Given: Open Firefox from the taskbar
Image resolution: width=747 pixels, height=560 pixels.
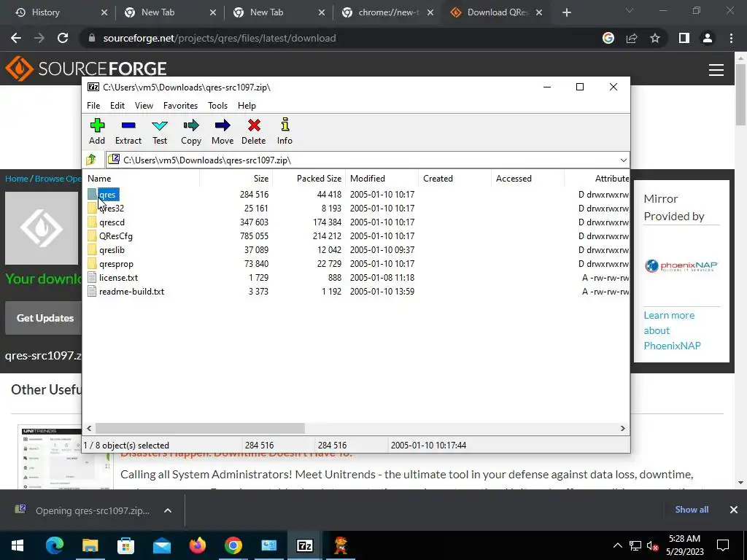Looking at the screenshot, I should pos(197,545).
